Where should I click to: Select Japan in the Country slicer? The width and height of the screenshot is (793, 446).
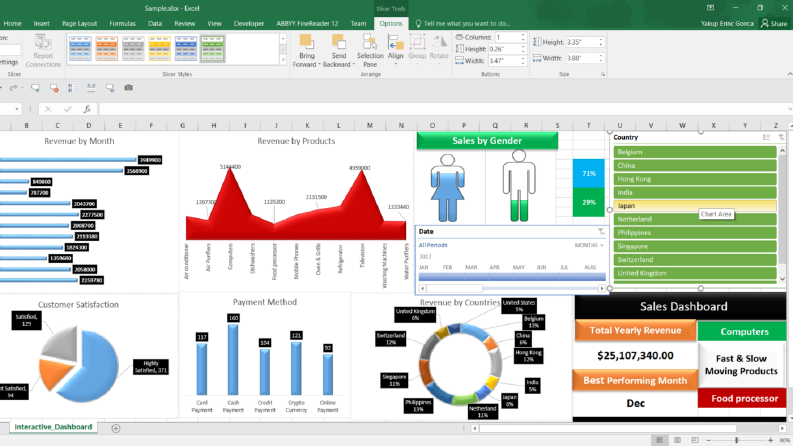694,206
